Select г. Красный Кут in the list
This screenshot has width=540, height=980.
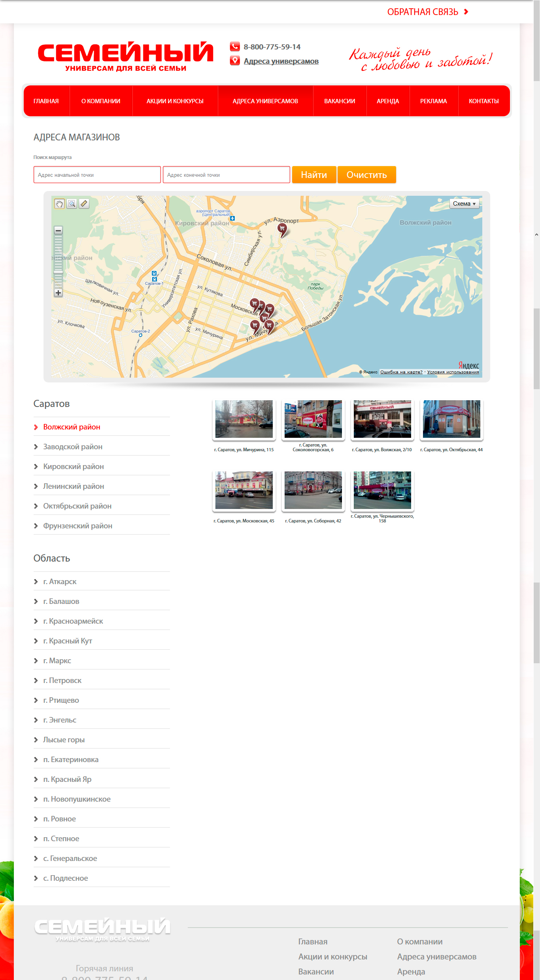tap(68, 641)
